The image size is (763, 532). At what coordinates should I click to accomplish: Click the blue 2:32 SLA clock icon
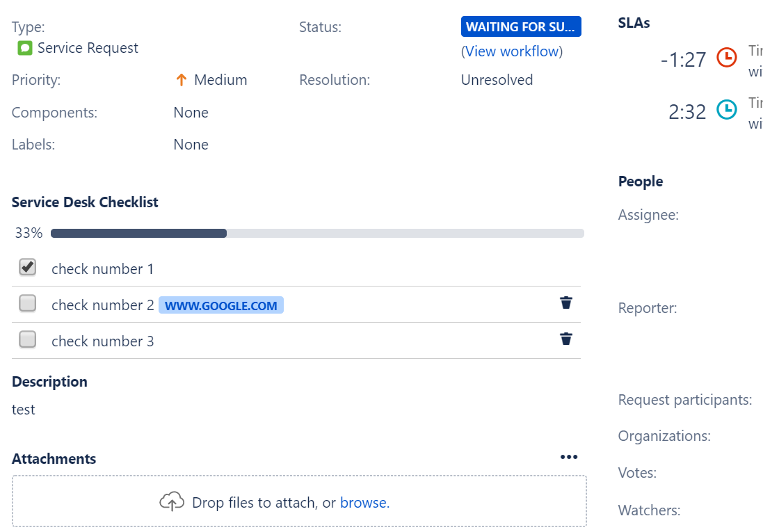[727, 109]
